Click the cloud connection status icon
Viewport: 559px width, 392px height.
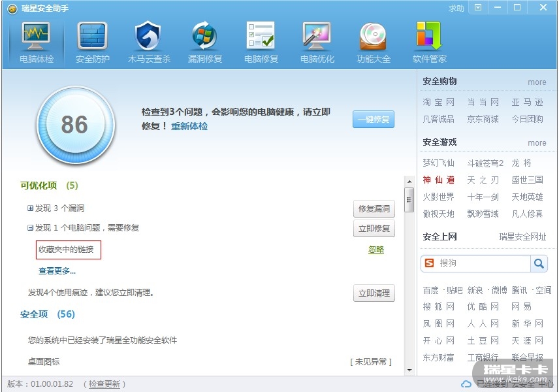pos(466,384)
